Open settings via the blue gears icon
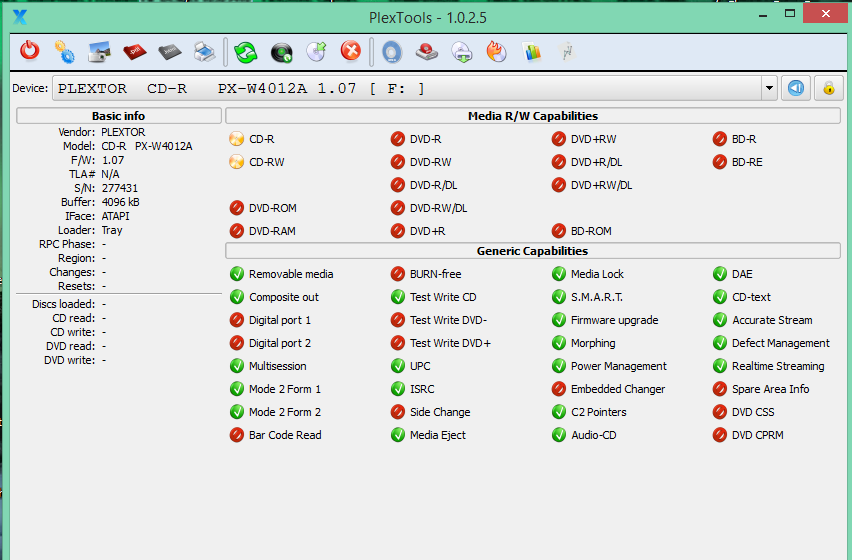 click(65, 52)
